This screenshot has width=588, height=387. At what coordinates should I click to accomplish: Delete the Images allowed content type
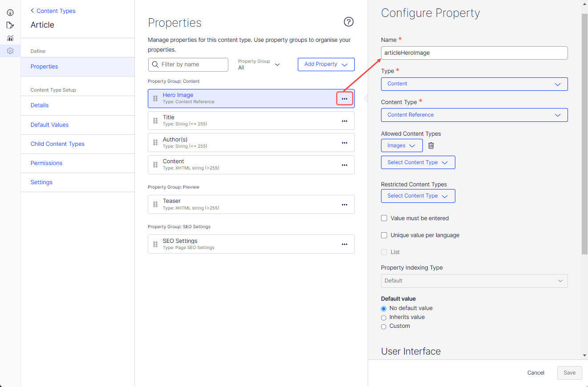pyautogui.click(x=431, y=145)
